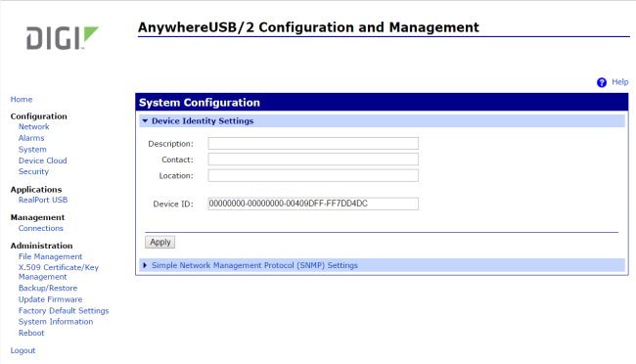This screenshot has width=636, height=364.
Task: Open Backup/Restore page
Action: click(x=48, y=288)
